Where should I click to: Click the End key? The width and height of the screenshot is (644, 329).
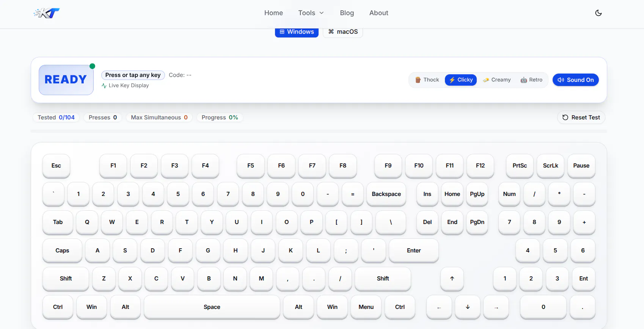[x=452, y=222]
